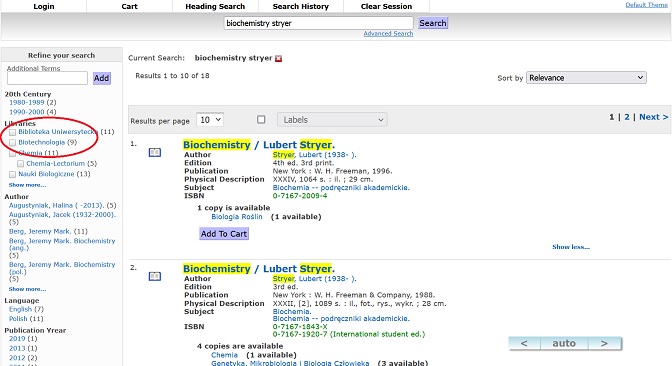Open the Sort by Relevance dropdown
Viewport: 672px width, 366px height.
click(586, 78)
